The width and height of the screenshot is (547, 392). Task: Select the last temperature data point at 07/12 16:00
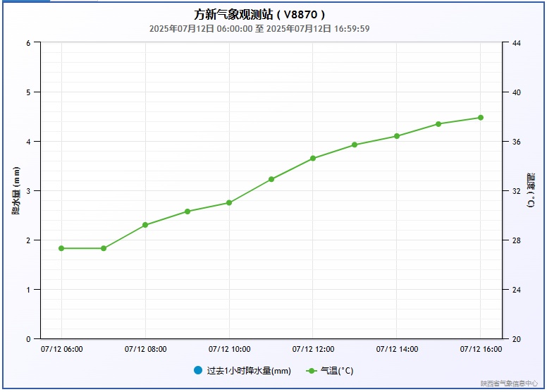click(481, 118)
